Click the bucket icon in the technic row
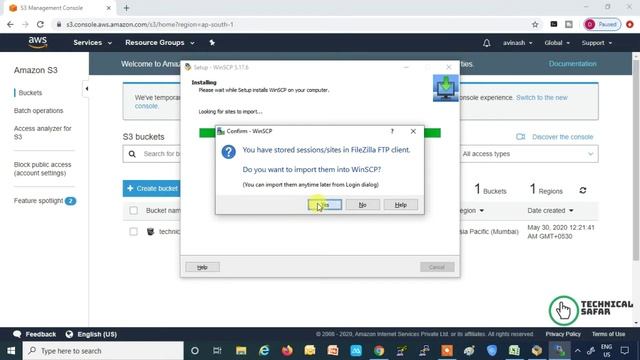The image size is (640, 360). [151, 231]
